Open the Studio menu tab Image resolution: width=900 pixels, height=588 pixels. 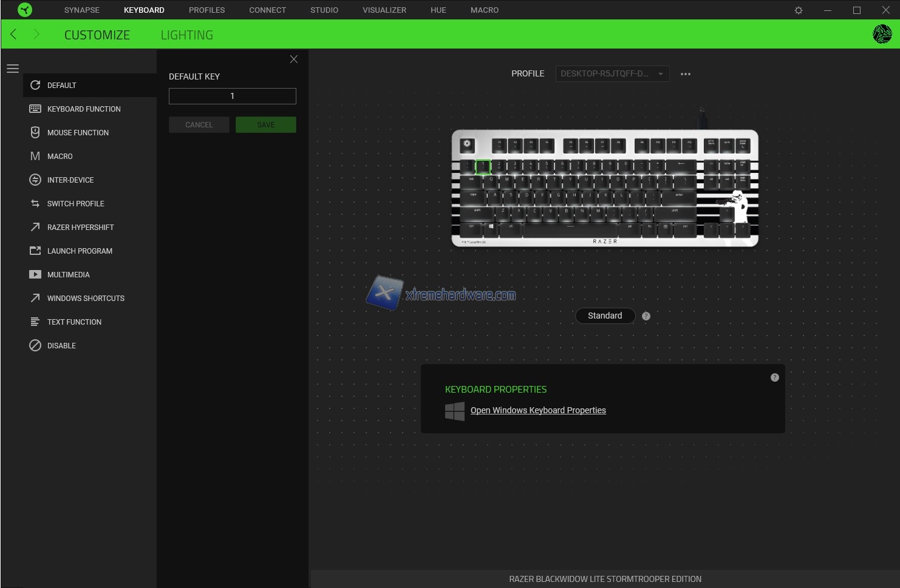(324, 10)
